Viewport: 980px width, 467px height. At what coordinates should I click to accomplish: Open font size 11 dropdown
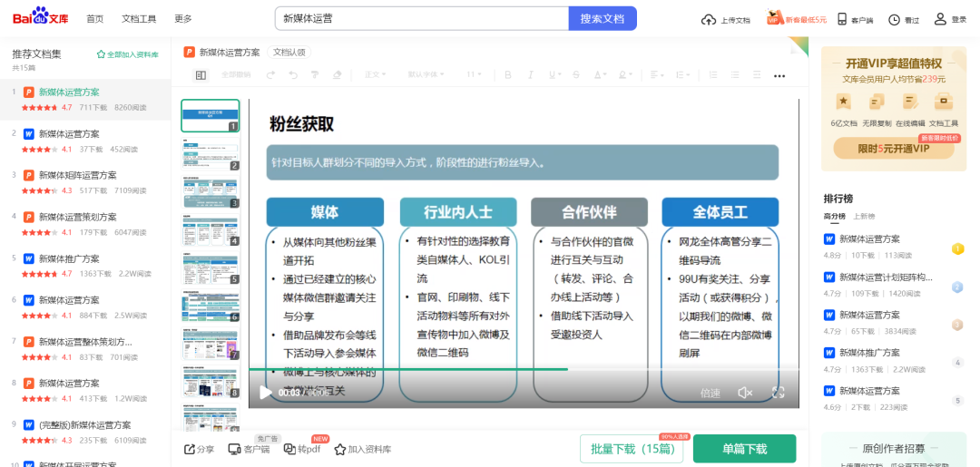pyautogui.click(x=475, y=75)
